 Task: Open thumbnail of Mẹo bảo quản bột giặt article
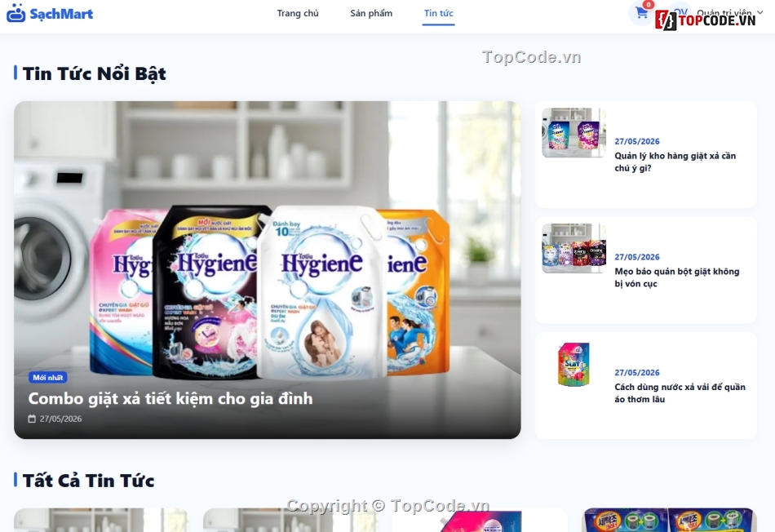pos(573,248)
